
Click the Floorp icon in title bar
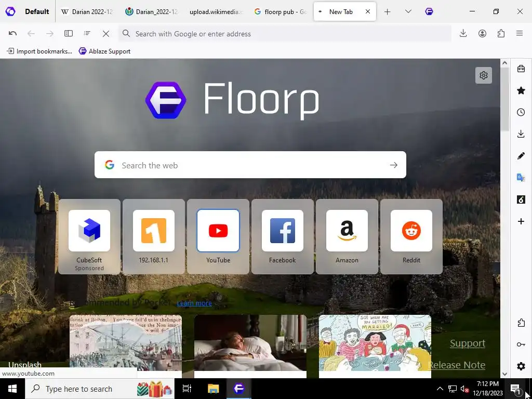pyautogui.click(x=429, y=11)
